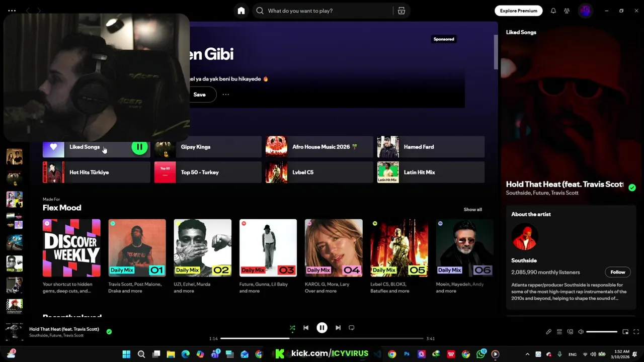Open Friend Activity icon beside the bell
644x362 pixels.
pos(567,11)
